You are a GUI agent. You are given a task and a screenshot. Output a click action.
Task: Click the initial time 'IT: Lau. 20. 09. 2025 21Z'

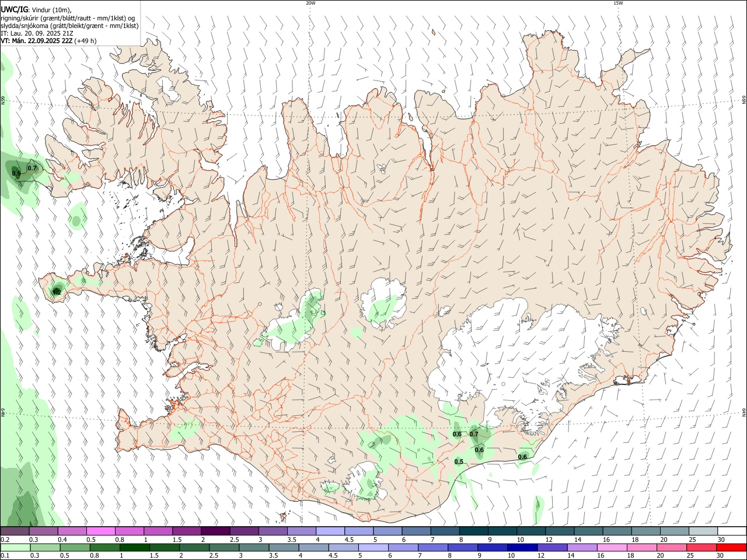coord(37,33)
